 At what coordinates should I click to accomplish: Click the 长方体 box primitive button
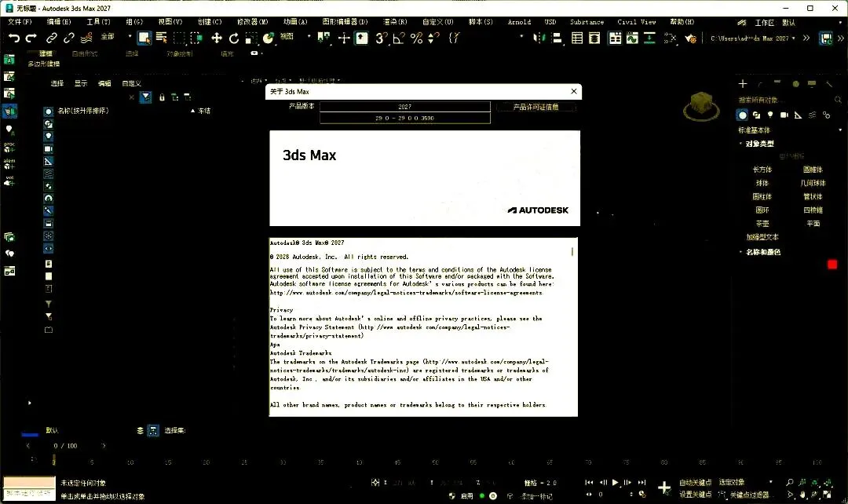(762, 170)
